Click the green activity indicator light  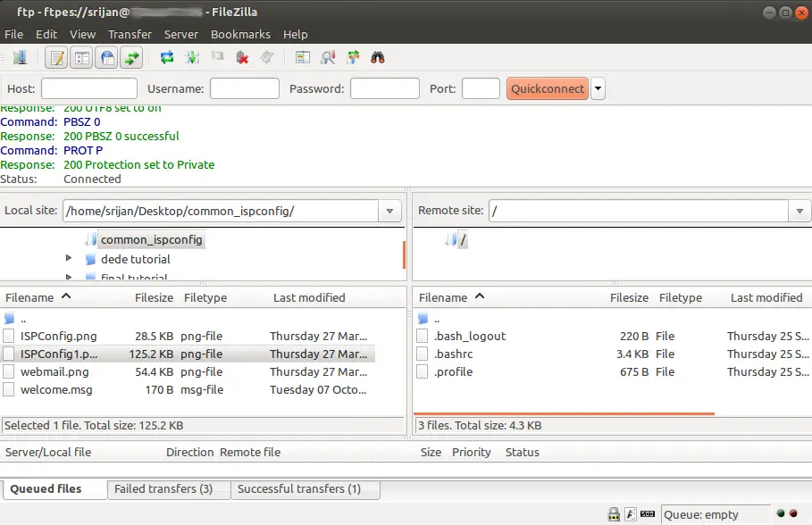pos(781,513)
